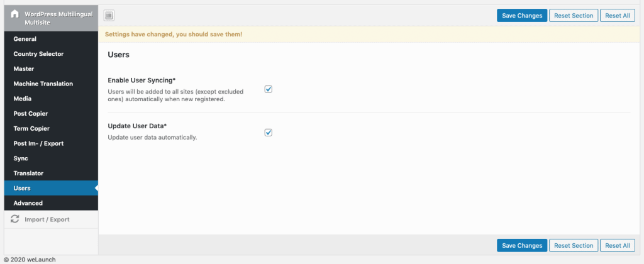Screen dimensions: 644x264
Task: Select the Advanced sidebar item
Action: pos(28,203)
